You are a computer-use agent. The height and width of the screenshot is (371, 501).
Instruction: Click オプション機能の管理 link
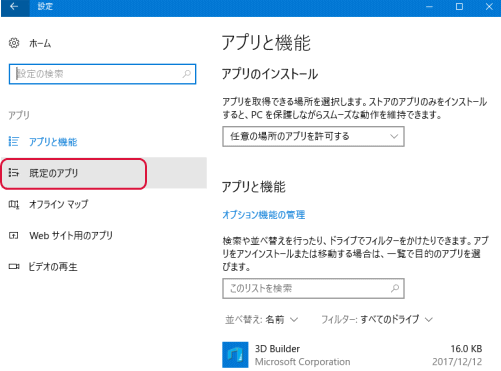click(264, 215)
